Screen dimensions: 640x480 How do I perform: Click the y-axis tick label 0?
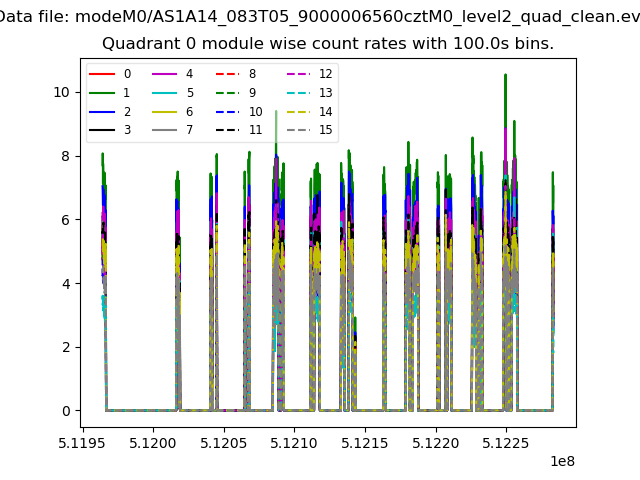pos(66,411)
